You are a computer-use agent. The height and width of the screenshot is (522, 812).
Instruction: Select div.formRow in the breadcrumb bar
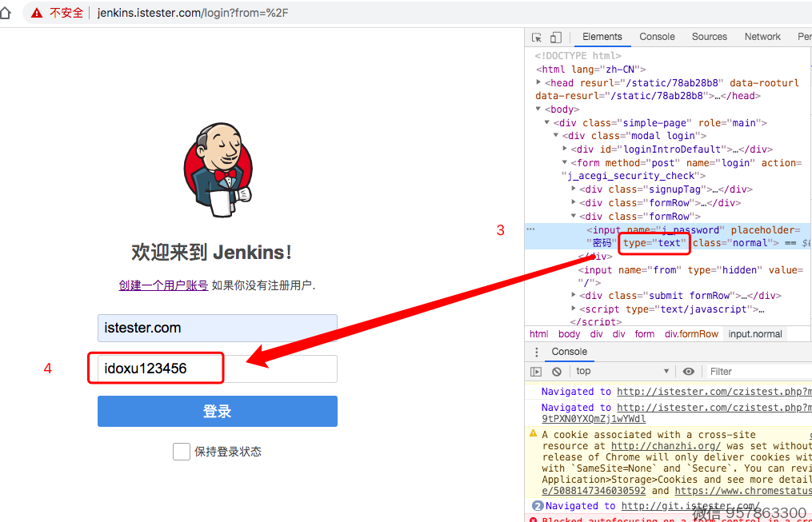(x=691, y=334)
